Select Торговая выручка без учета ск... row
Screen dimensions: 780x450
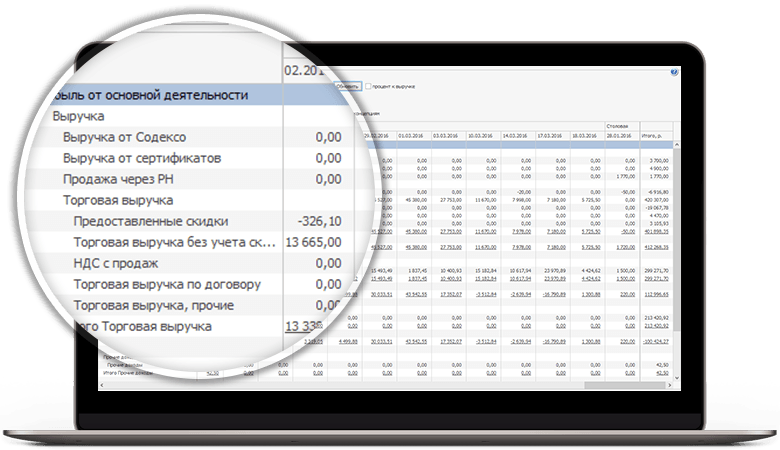[199, 242]
